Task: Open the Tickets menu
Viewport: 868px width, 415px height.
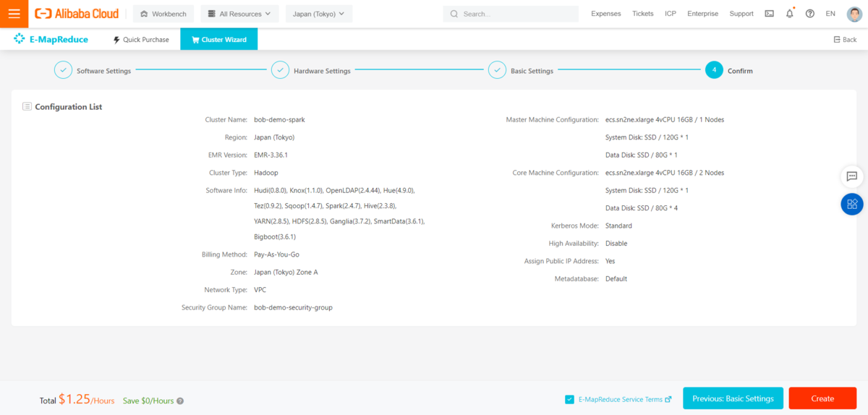Action: point(642,14)
